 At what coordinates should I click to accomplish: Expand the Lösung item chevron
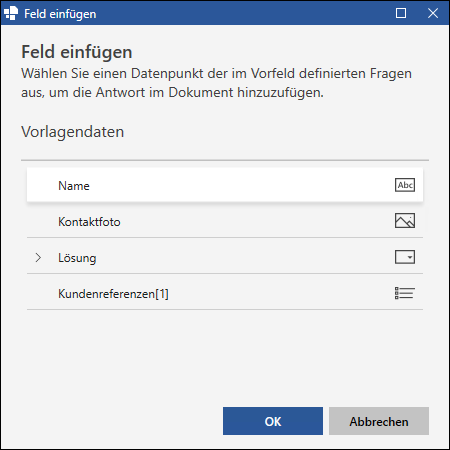point(38,257)
